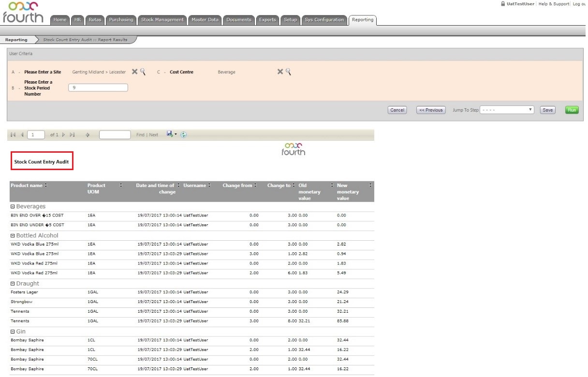
Task: Click the Stock Period Number field
Action: tap(98, 88)
